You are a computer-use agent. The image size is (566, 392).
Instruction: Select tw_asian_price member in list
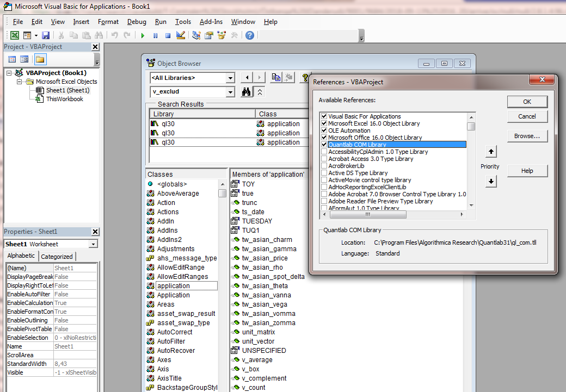click(265, 258)
